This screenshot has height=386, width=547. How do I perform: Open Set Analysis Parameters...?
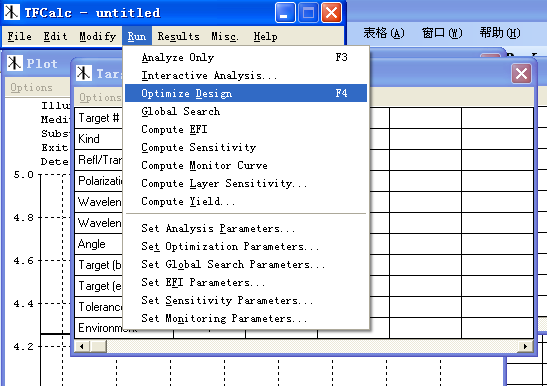[x=246, y=228]
